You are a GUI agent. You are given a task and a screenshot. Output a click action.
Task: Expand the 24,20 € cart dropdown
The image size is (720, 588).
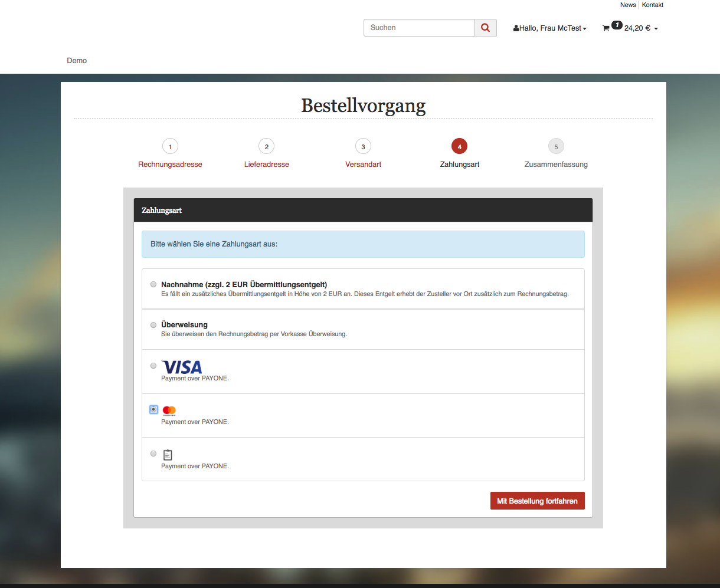click(640, 28)
